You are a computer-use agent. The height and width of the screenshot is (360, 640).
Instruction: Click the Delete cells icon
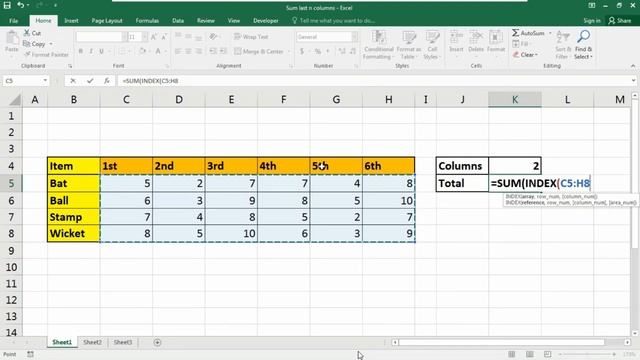pyautogui.click(x=476, y=38)
